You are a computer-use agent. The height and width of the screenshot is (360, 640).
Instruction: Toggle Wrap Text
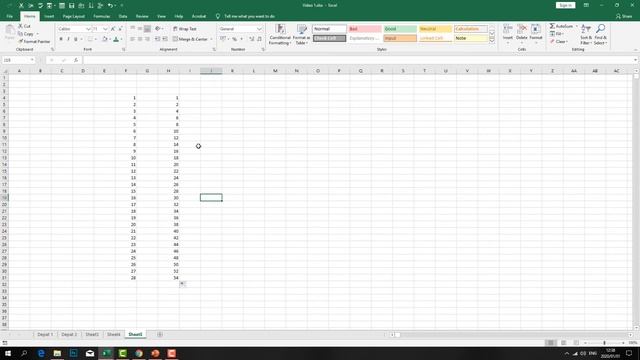click(185, 29)
